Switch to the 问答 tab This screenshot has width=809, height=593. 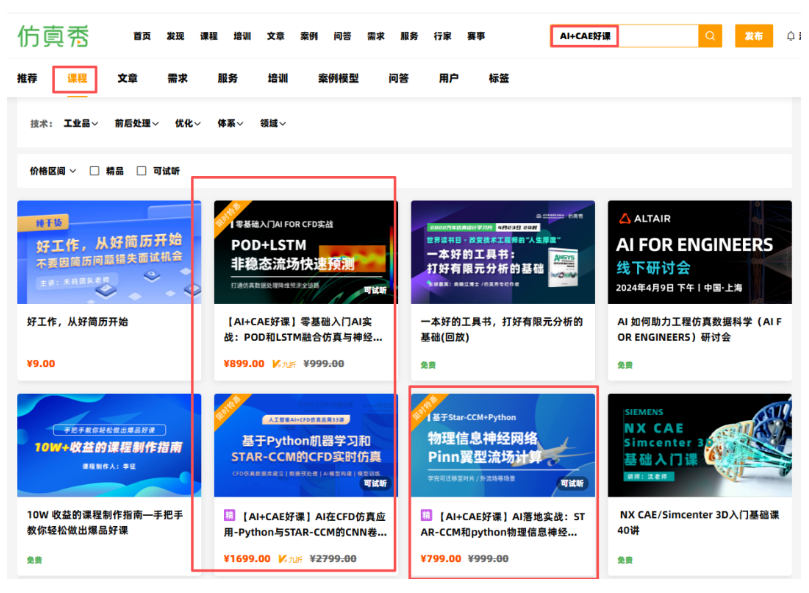(x=398, y=78)
